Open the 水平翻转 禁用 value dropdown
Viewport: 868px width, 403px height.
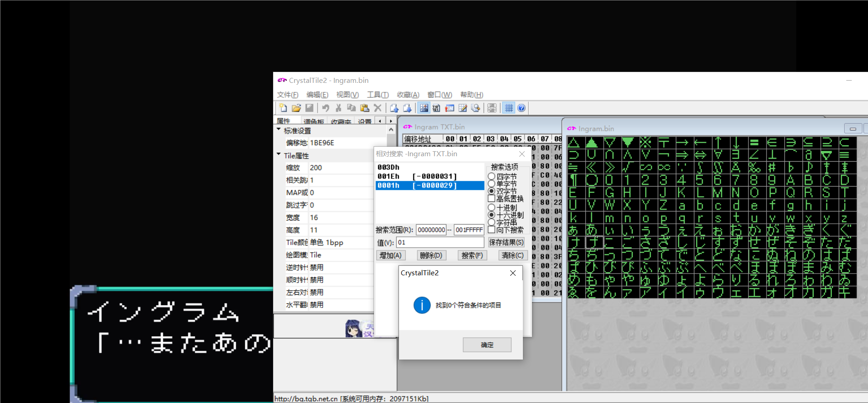(x=341, y=305)
